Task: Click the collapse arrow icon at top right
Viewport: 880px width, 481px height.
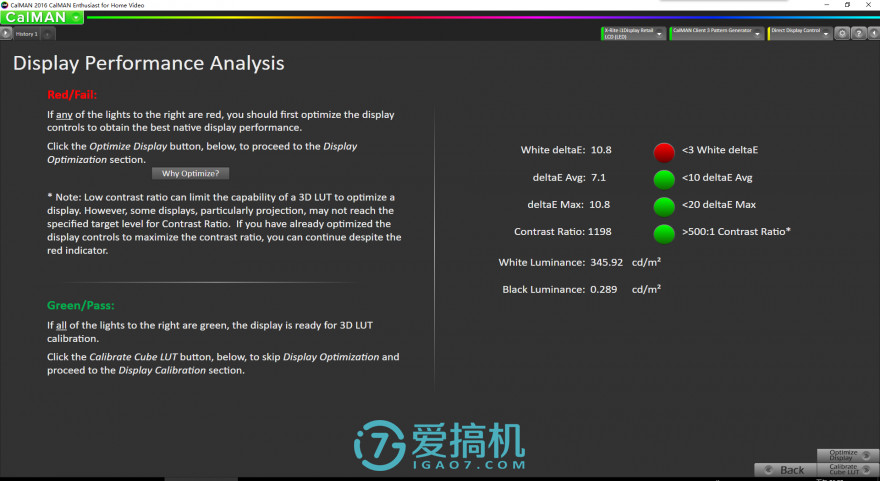Action: pyautogui.click(x=873, y=34)
